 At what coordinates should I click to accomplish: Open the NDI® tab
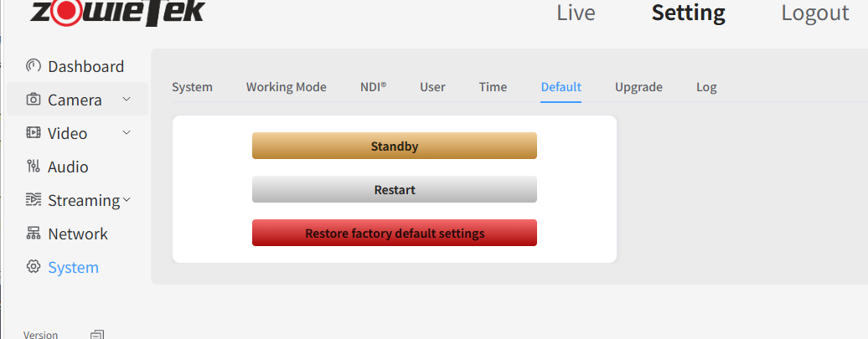[373, 87]
